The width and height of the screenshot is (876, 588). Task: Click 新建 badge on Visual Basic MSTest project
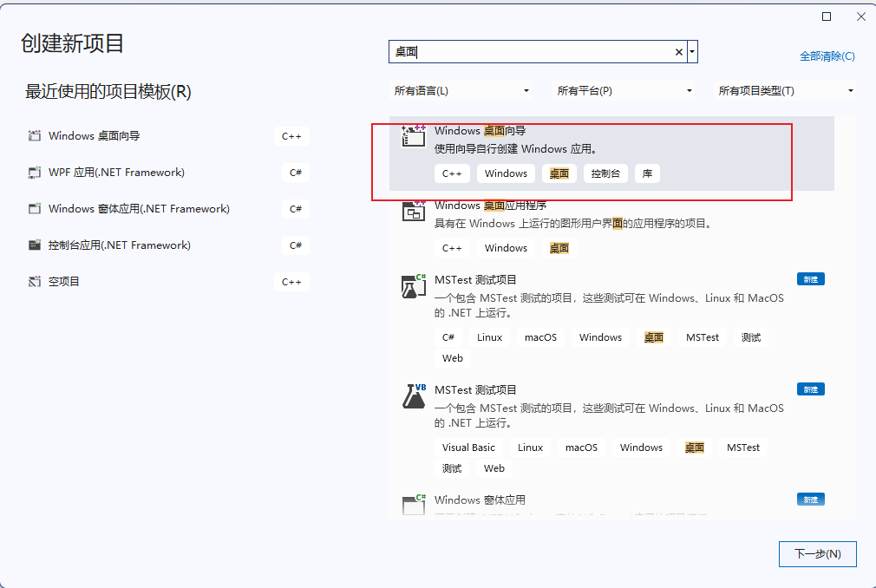(811, 389)
